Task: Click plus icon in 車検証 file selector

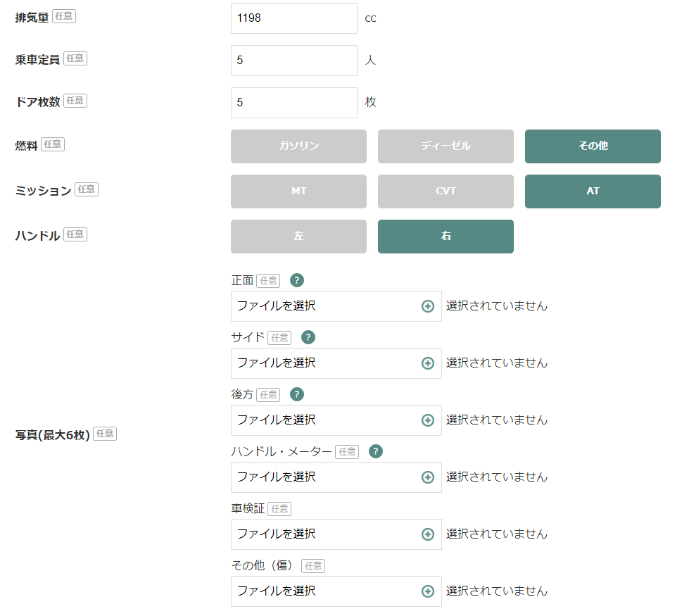Action: click(428, 534)
